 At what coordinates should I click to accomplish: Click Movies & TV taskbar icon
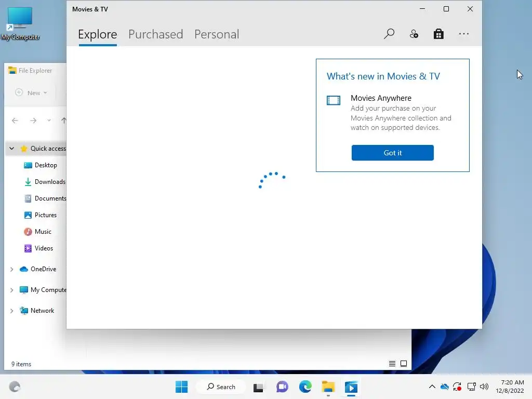point(351,387)
